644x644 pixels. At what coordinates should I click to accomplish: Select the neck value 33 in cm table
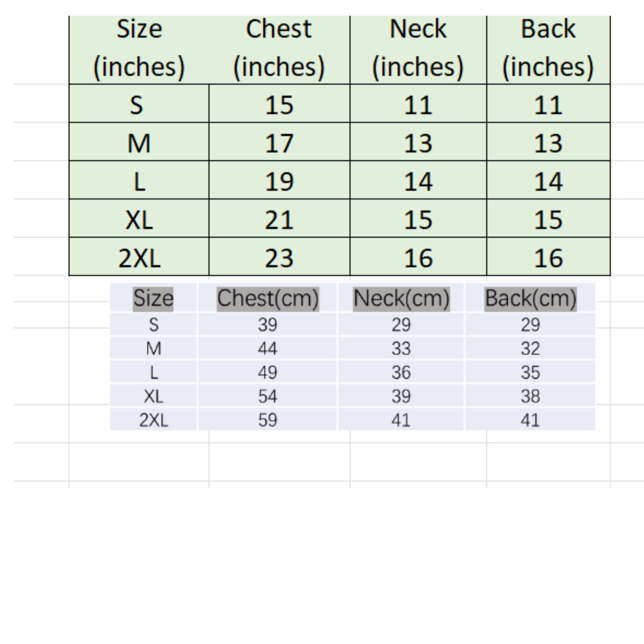401,349
